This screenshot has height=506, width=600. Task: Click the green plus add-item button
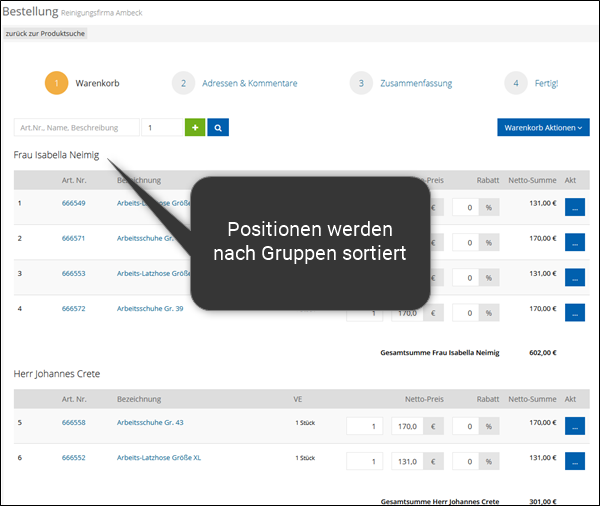(x=194, y=128)
